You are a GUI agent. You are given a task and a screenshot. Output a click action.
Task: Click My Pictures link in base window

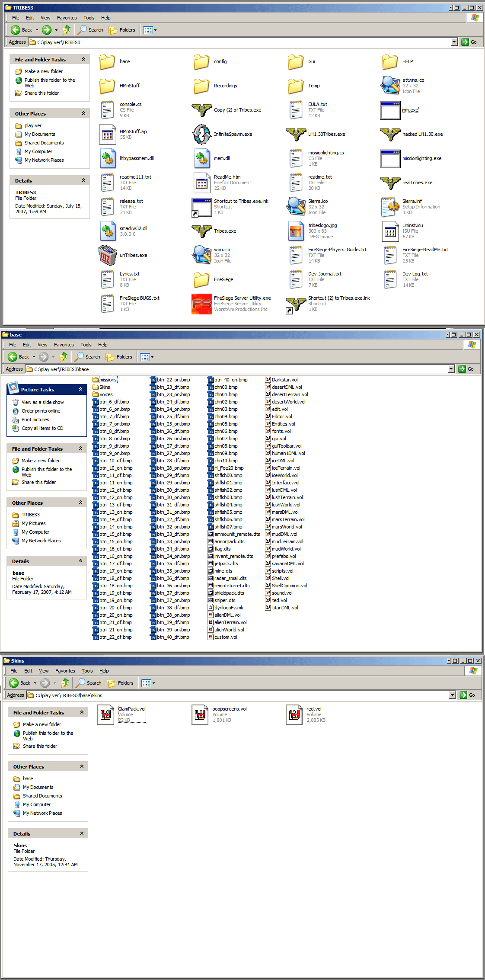click(x=34, y=523)
